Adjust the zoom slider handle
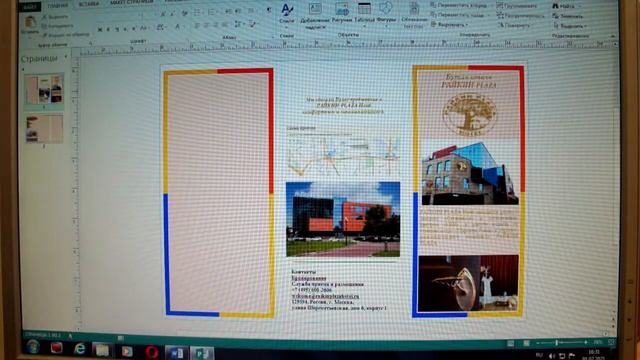The height and width of the screenshot is (360, 640). [556, 342]
